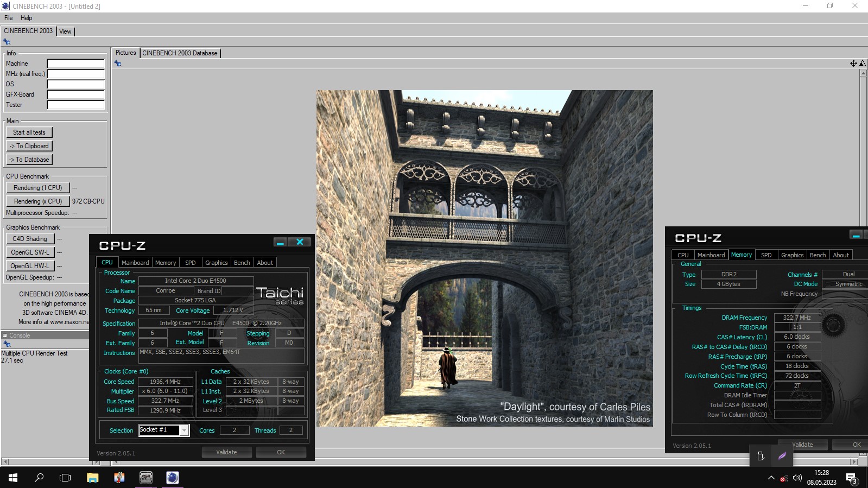Select the zoom triangle picture tool
Screen dimensions: 868x488
(862, 64)
